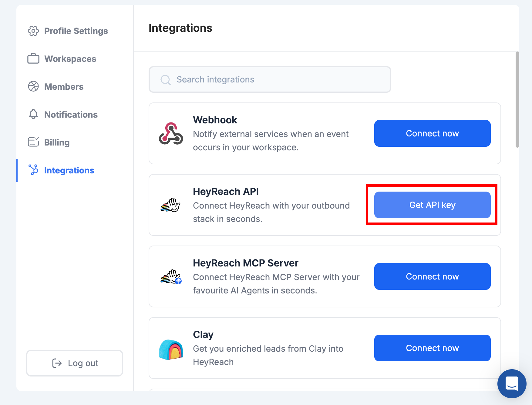Click the magnifier icon in search
532x405 pixels.
166,80
